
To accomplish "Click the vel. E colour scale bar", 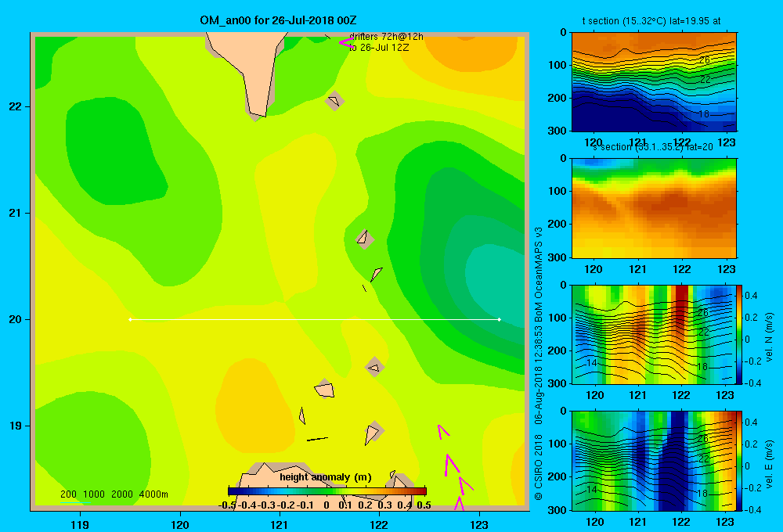I will coord(739,461).
